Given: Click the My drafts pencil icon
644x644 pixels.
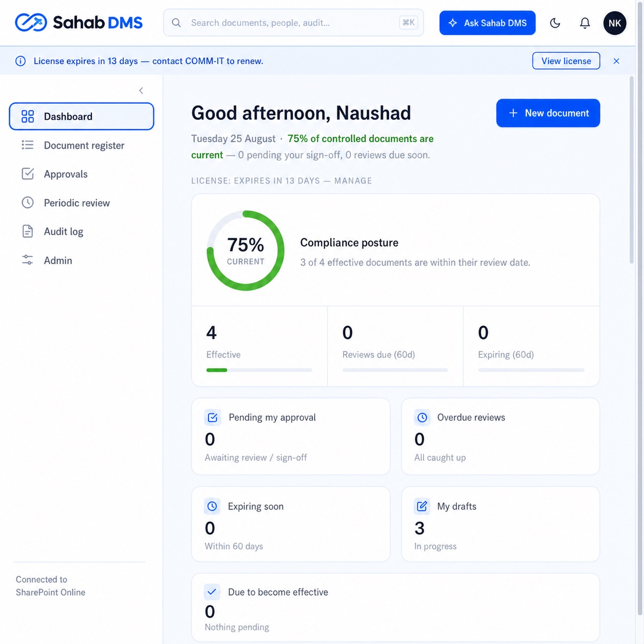Looking at the screenshot, I should click(422, 506).
